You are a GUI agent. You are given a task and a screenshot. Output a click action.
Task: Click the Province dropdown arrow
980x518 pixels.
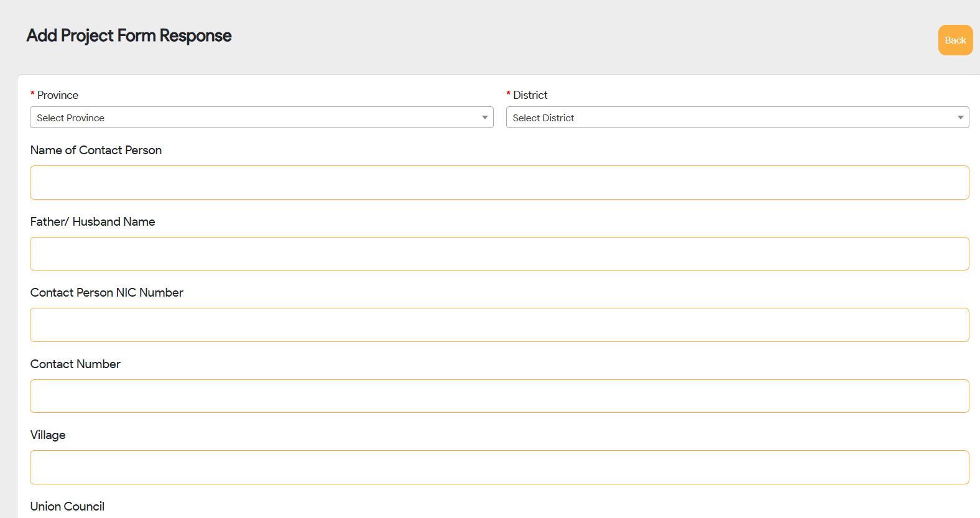[484, 118]
